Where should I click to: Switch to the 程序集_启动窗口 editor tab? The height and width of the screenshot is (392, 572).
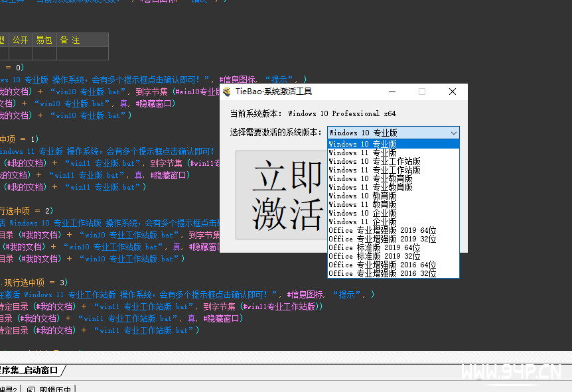pyautogui.click(x=29, y=371)
